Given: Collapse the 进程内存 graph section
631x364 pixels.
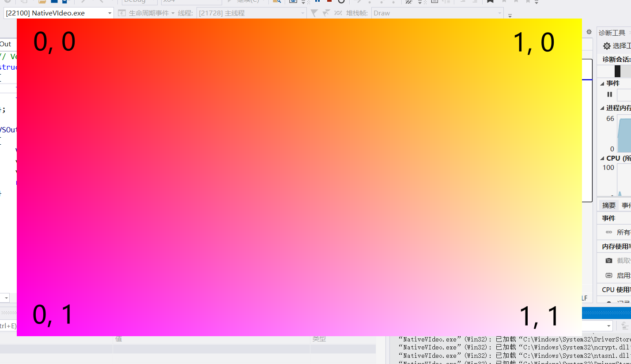Looking at the screenshot, I should click(603, 108).
